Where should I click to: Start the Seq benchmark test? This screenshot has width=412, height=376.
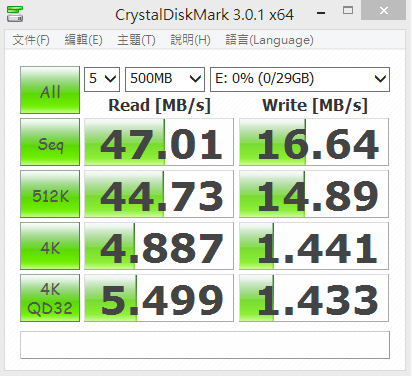[50, 142]
